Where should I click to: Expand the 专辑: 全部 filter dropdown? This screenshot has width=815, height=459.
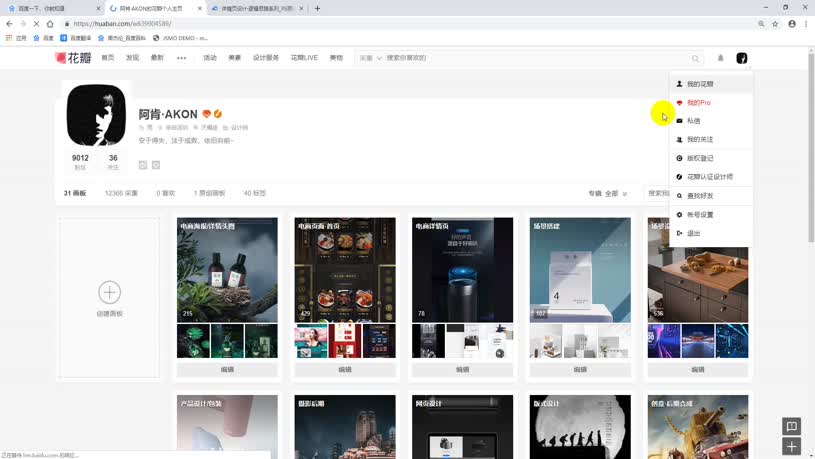(608, 193)
